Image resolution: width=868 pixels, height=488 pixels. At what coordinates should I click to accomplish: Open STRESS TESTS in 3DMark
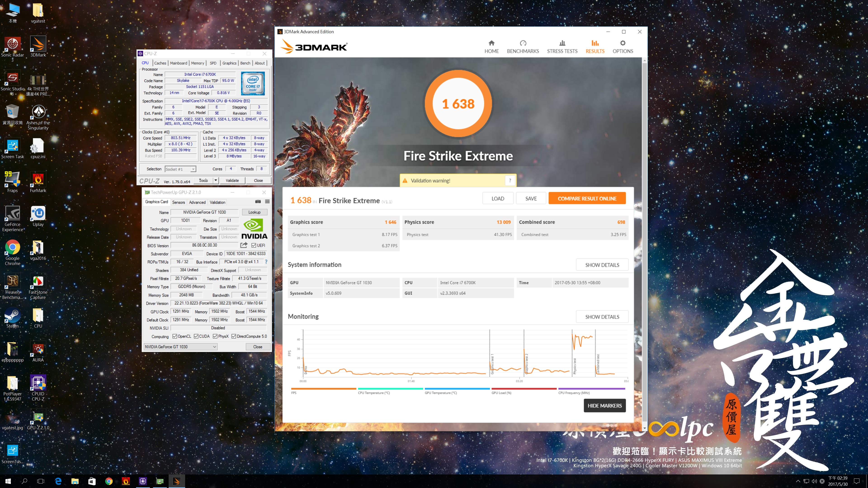click(x=562, y=47)
